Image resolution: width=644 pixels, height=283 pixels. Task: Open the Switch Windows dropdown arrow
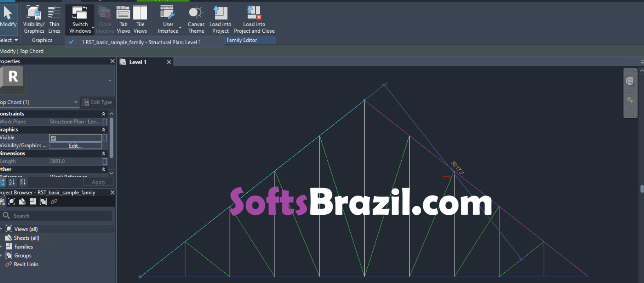93,28
